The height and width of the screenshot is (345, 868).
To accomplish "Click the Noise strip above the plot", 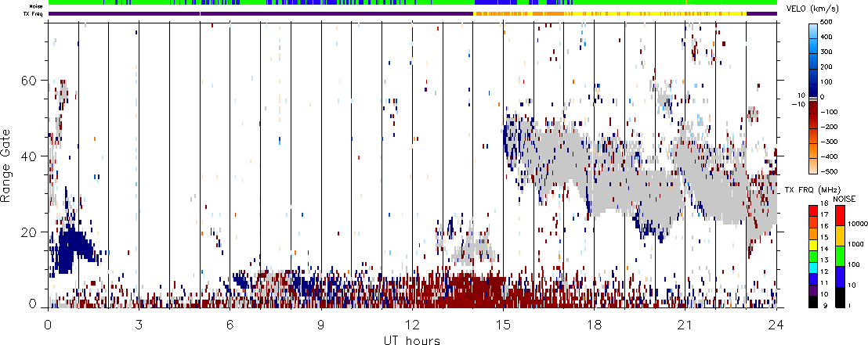I will pyautogui.click(x=412, y=3).
